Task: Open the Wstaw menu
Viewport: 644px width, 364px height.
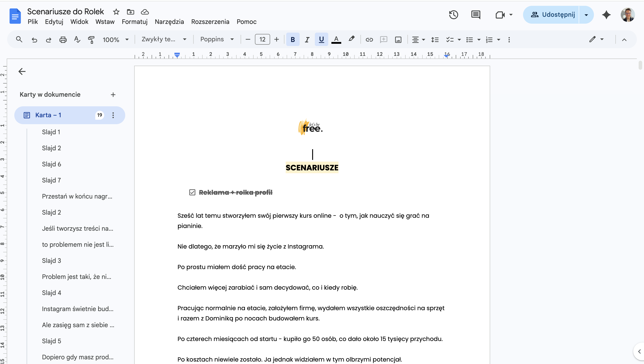Action: click(105, 22)
